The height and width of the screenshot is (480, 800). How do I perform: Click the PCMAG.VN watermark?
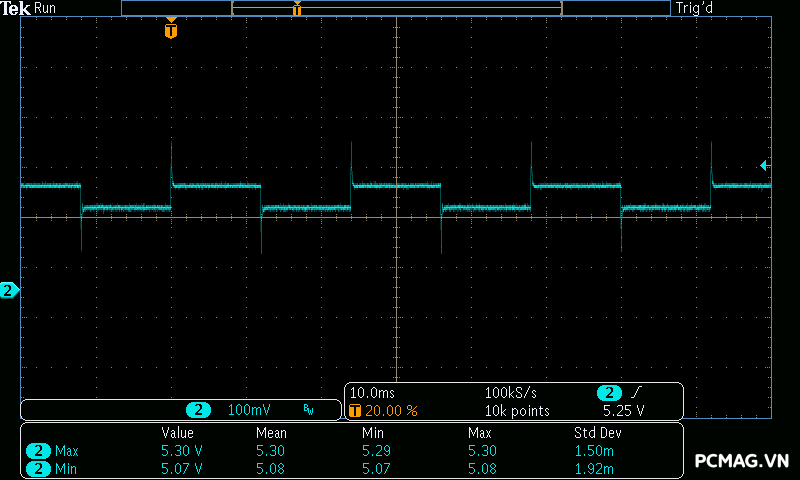[x=741, y=460]
